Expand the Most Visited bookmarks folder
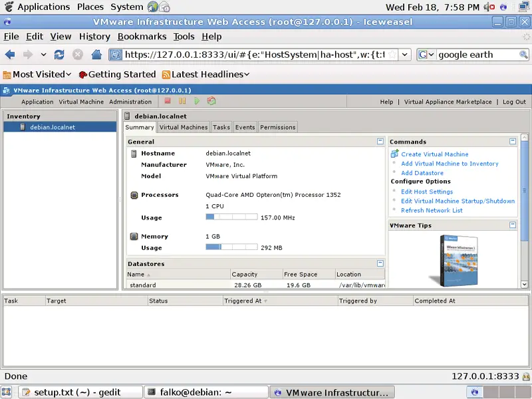The height and width of the screenshot is (399, 532). click(37, 74)
